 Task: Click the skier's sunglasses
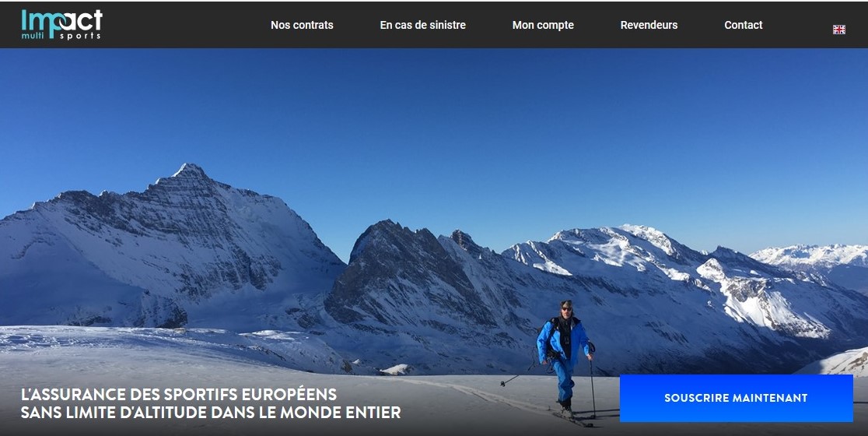565,308
